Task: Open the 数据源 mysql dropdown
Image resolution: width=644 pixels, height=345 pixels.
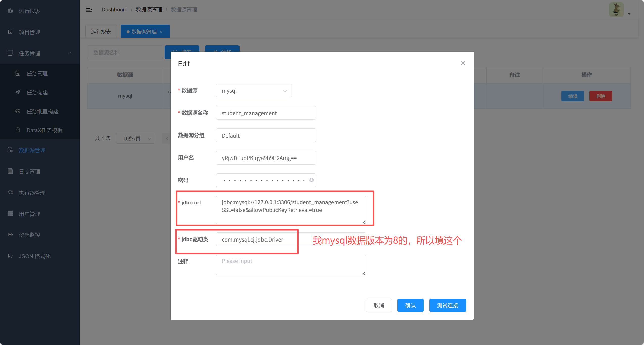Action: 253,90
